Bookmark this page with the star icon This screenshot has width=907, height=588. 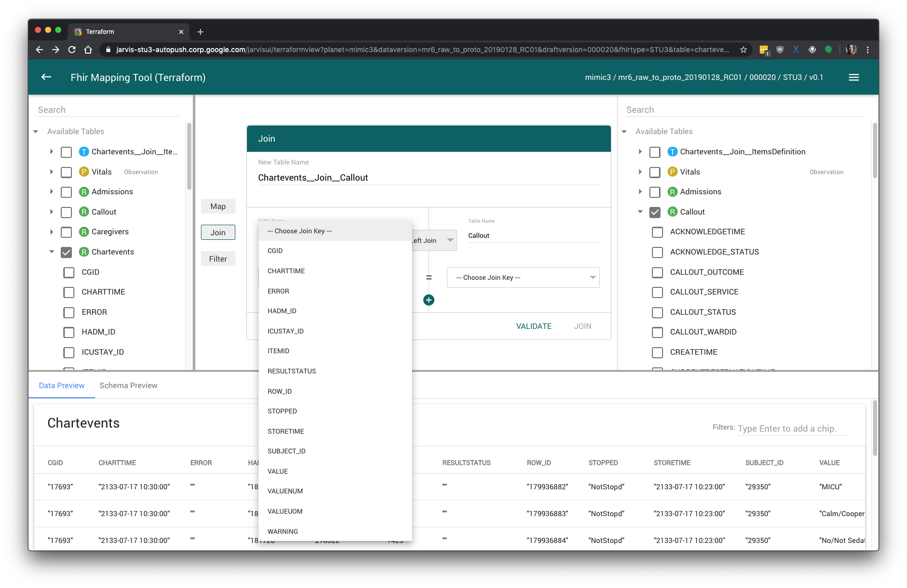click(x=744, y=50)
